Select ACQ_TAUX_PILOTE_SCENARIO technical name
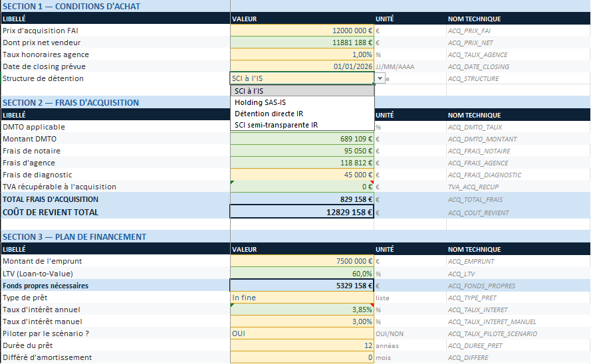The image size is (591, 364). (493, 334)
